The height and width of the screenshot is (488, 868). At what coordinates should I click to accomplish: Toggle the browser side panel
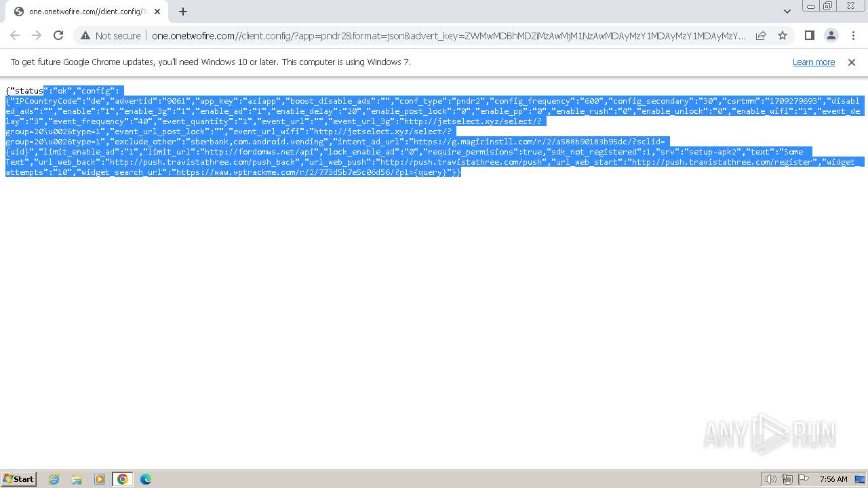809,35
